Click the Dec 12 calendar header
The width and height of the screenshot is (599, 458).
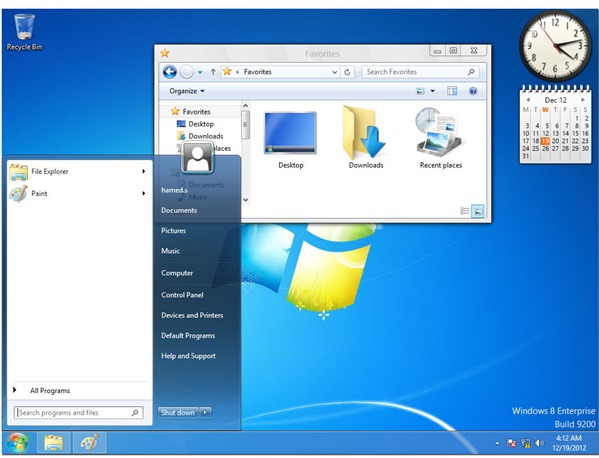coord(555,100)
